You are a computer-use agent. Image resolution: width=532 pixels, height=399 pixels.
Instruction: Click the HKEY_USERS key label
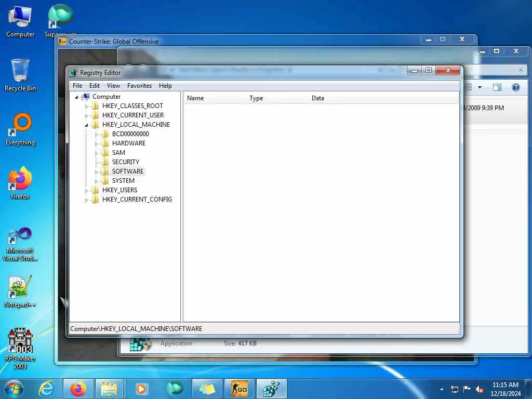tap(120, 190)
